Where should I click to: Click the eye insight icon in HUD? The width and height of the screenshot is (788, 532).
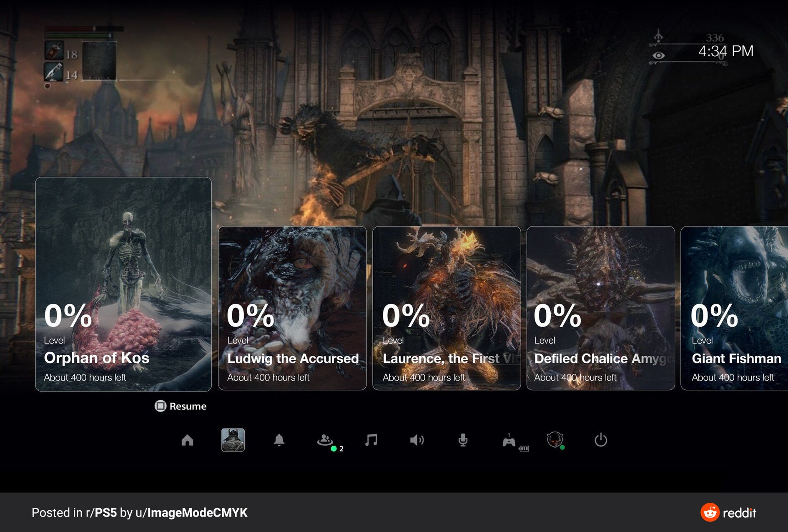tap(658, 55)
